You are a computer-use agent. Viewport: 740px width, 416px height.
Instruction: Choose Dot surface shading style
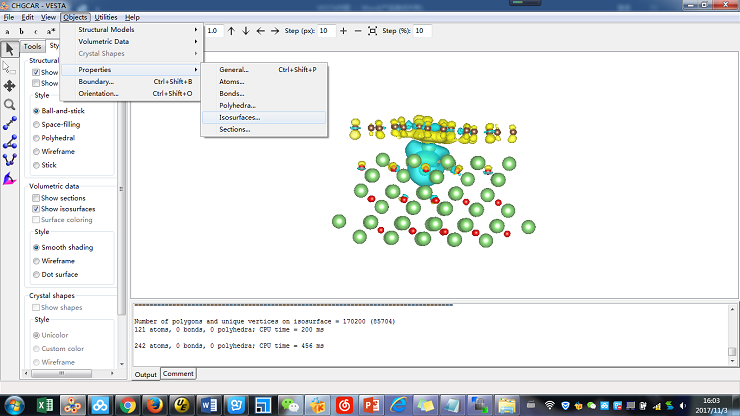(37, 274)
